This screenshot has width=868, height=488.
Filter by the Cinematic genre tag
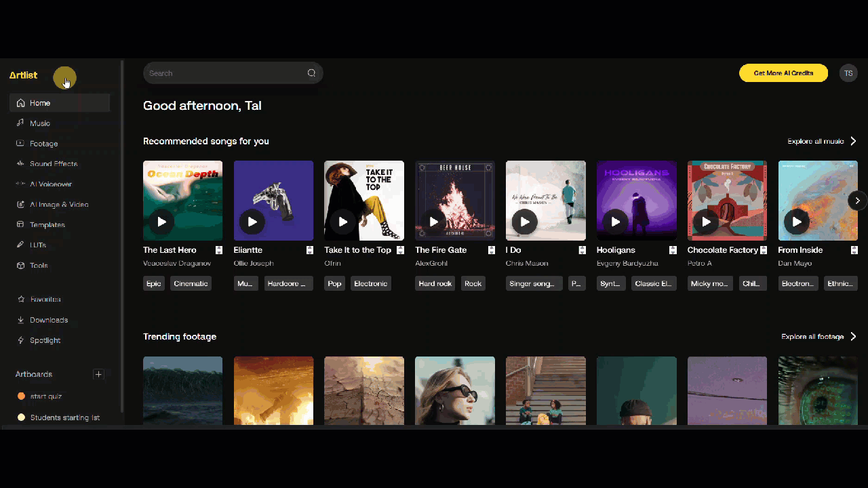click(191, 283)
